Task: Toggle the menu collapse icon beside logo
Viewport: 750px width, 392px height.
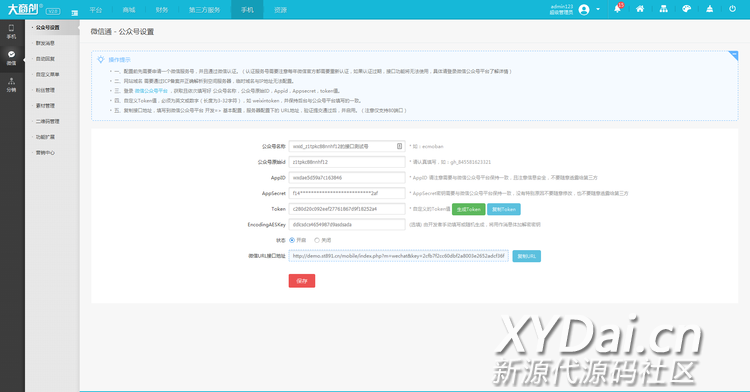Action: pos(75,12)
